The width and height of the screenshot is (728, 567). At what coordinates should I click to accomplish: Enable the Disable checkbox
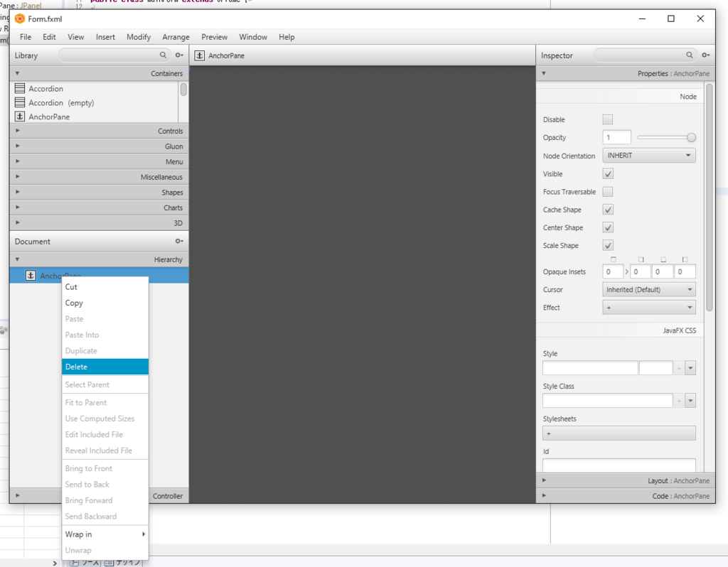coord(607,119)
